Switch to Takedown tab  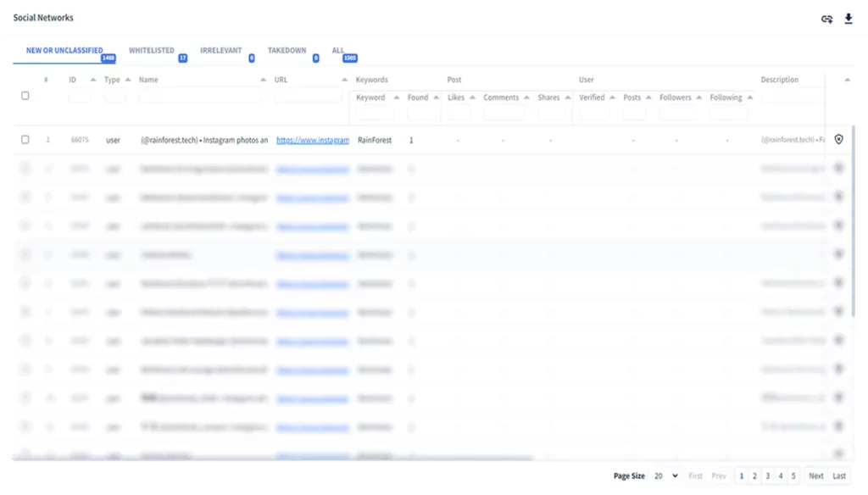click(287, 50)
